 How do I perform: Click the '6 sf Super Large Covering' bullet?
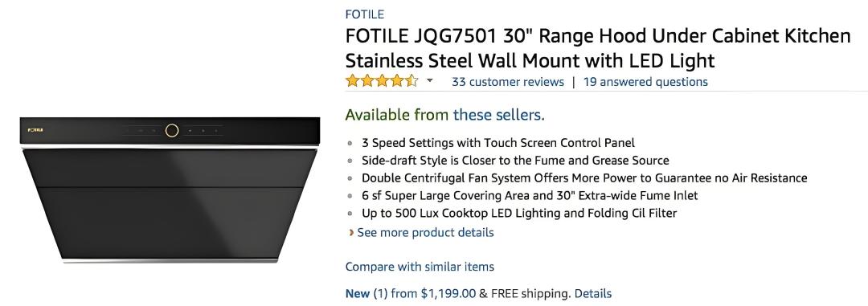tap(530, 195)
